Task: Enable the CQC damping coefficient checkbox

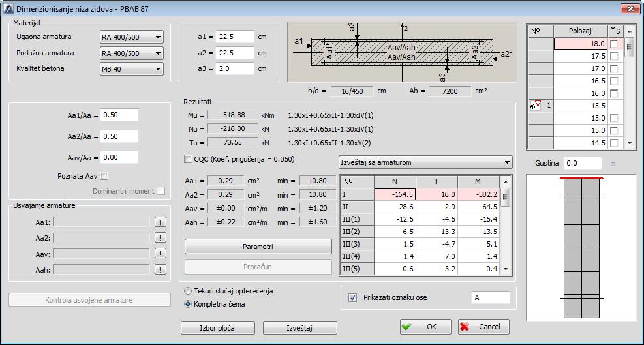Action: [189, 159]
